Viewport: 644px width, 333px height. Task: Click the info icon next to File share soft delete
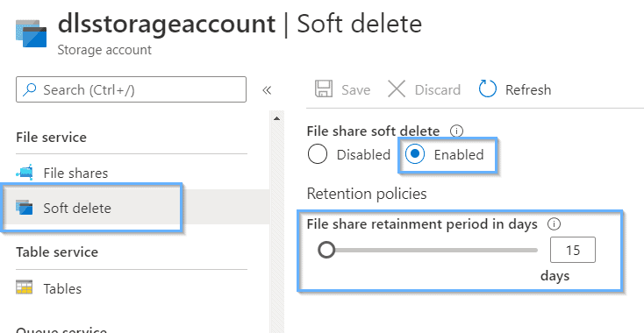pyautogui.click(x=457, y=131)
